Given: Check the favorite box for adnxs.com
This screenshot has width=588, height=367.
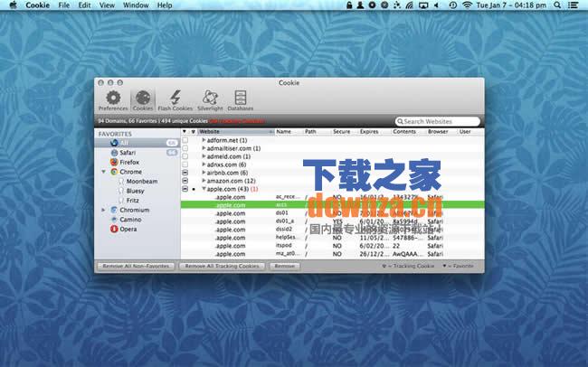Looking at the screenshot, I should 185,165.
